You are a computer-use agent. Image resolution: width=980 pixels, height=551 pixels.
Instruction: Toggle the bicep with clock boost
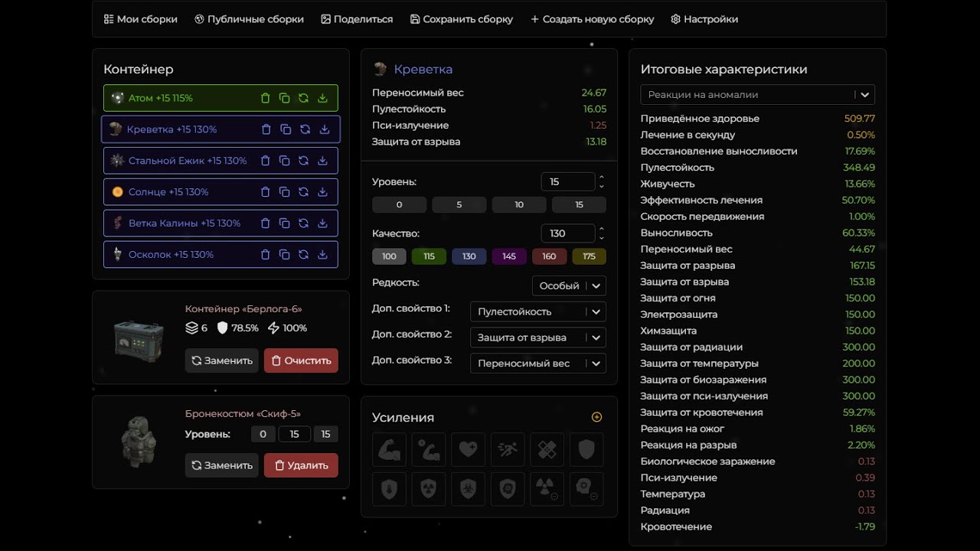[x=429, y=450]
